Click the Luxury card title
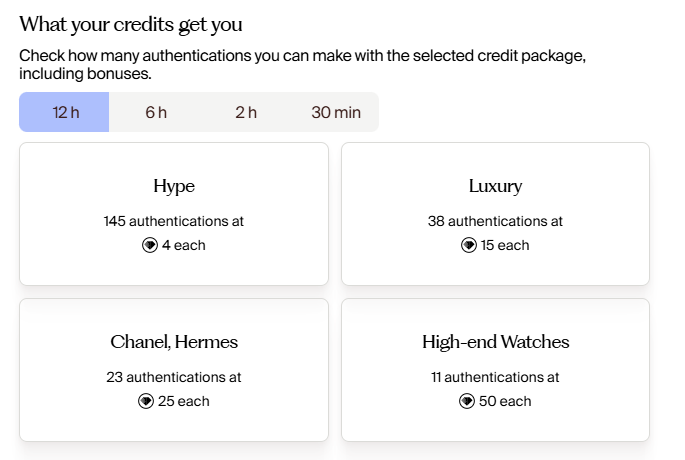The height and width of the screenshot is (460, 685). pos(495,186)
